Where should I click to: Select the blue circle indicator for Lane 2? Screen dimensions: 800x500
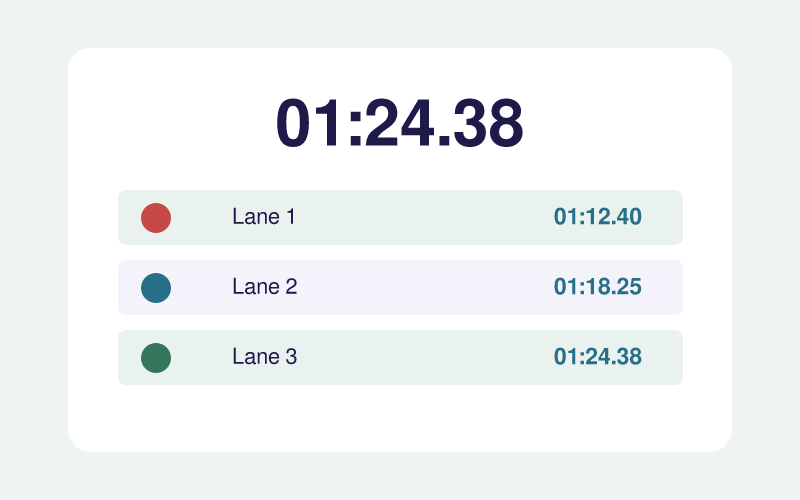point(156,288)
